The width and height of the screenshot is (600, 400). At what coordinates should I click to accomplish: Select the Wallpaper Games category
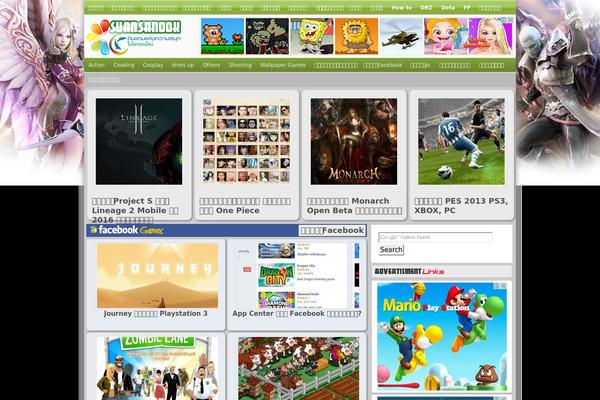pos(283,65)
